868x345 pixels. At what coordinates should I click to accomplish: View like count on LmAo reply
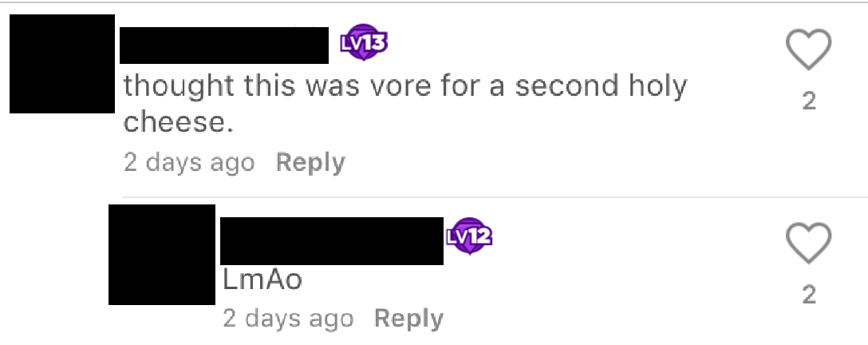click(809, 295)
